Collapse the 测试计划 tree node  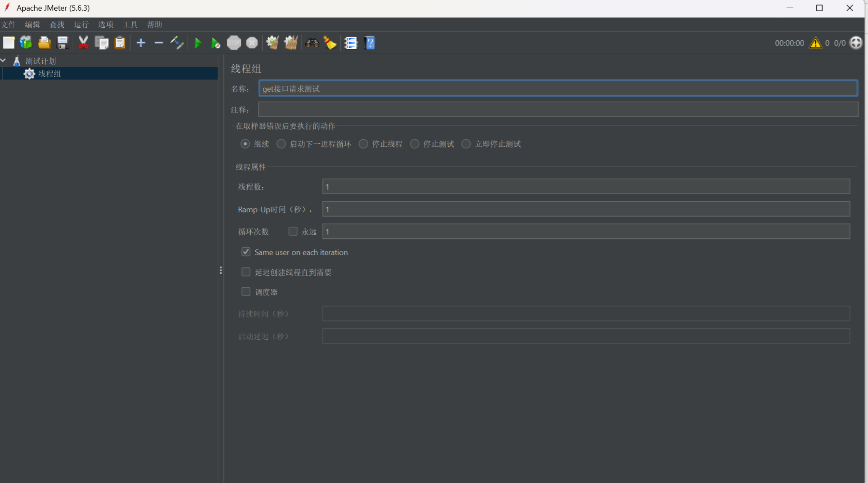click(x=3, y=61)
